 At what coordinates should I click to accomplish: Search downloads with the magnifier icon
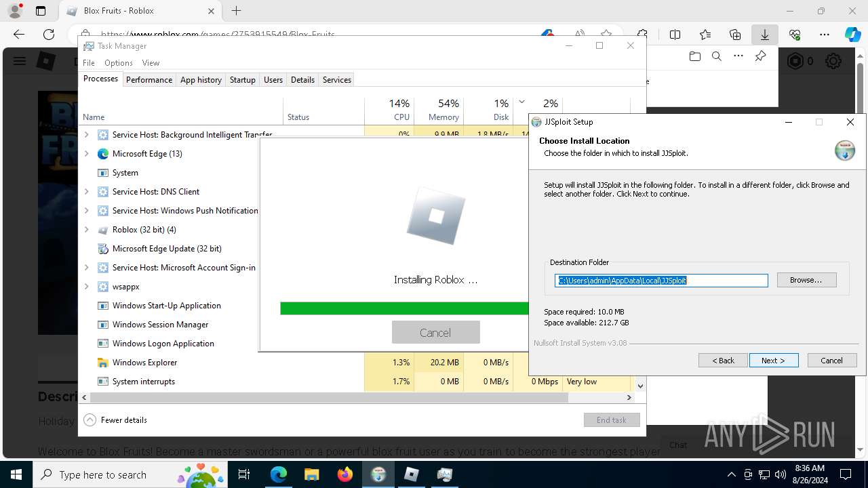[x=717, y=56]
